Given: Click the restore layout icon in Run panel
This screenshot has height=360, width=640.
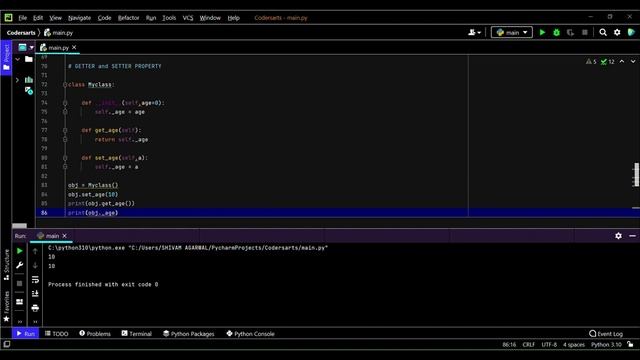Looking at the screenshot, I should click(19, 302).
